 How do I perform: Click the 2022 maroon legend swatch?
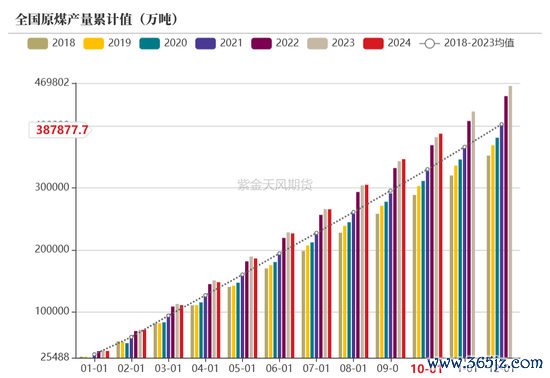[261, 43]
